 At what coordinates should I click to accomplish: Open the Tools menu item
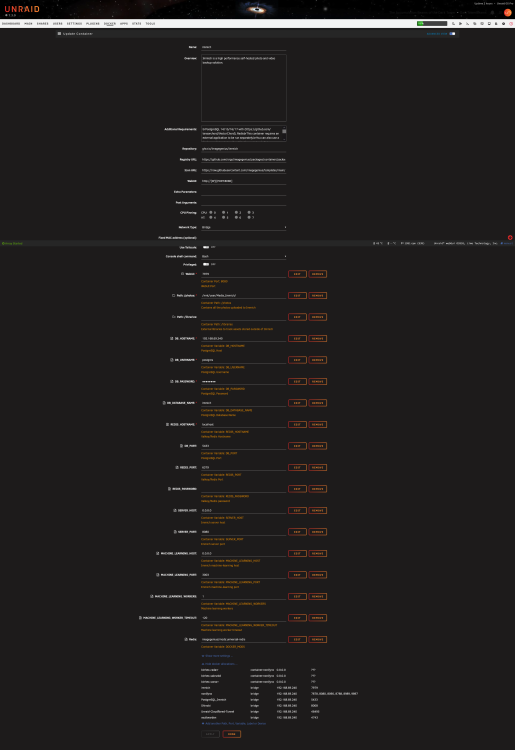click(150, 23)
